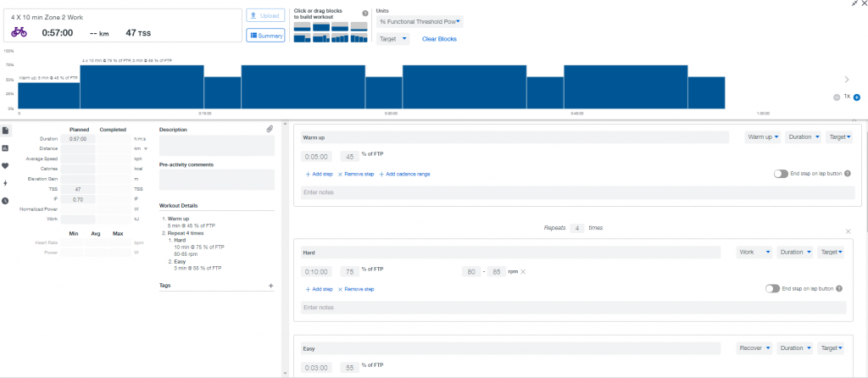Click the warm up duration field 0:05:00
Screen dimensions: 868x378
[318, 157]
